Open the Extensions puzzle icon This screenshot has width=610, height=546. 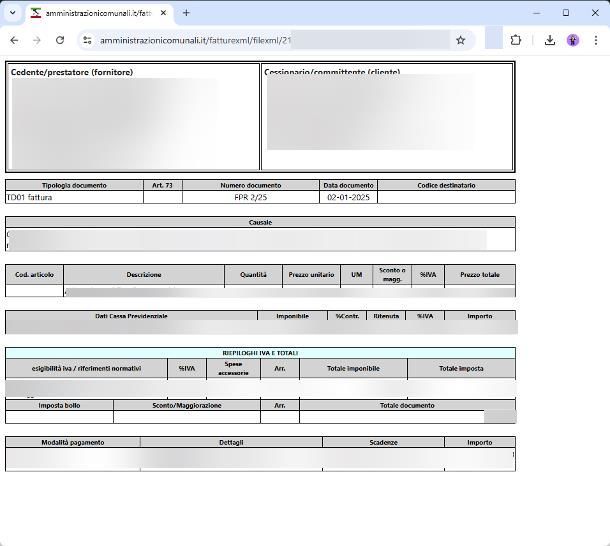pos(515,40)
